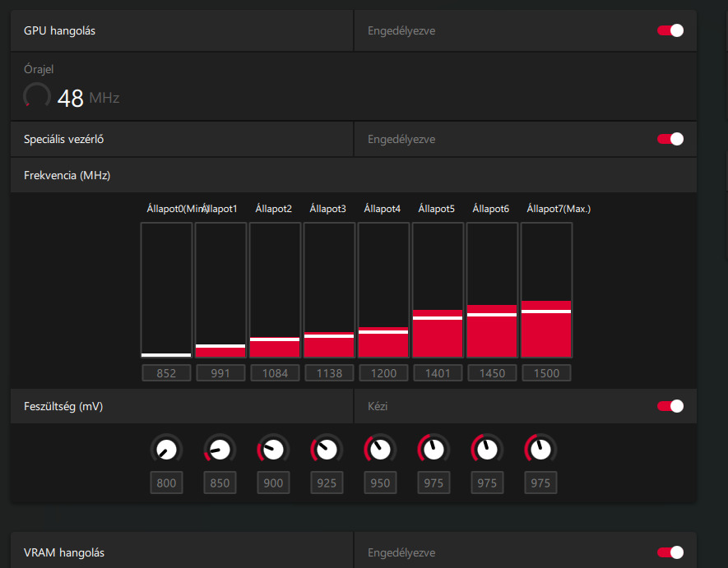This screenshot has width=728, height=568.
Task: Click the Állapot1 voltage dial at 850
Action: (220, 450)
